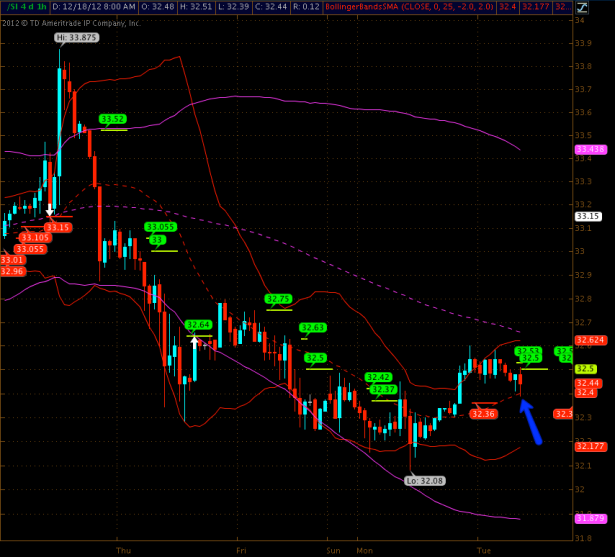Click the Lo: 32.08 label

[423, 480]
